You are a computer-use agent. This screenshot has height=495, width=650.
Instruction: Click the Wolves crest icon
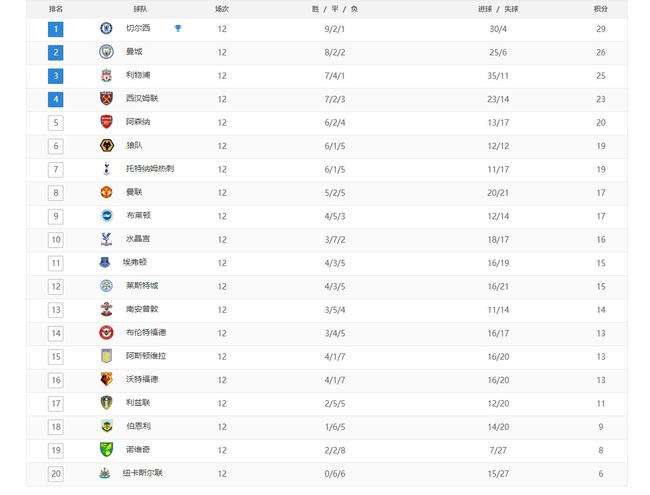[x=107, y=146]
